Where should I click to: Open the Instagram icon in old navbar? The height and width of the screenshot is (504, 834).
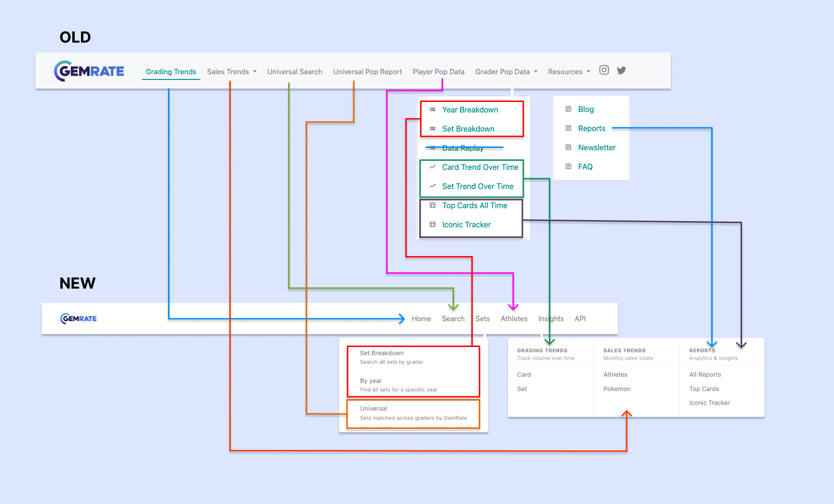[604, 70]
